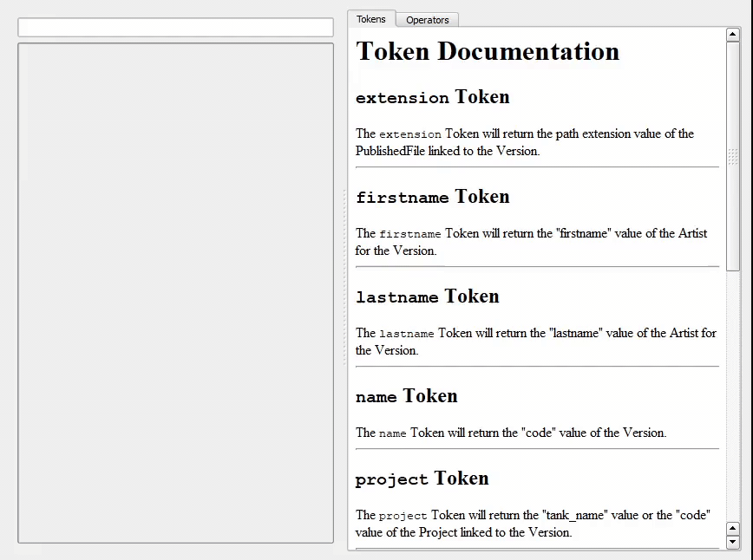753x560 pixels.
Task: Click the extension token description paragraph
Action: [524, 142]
